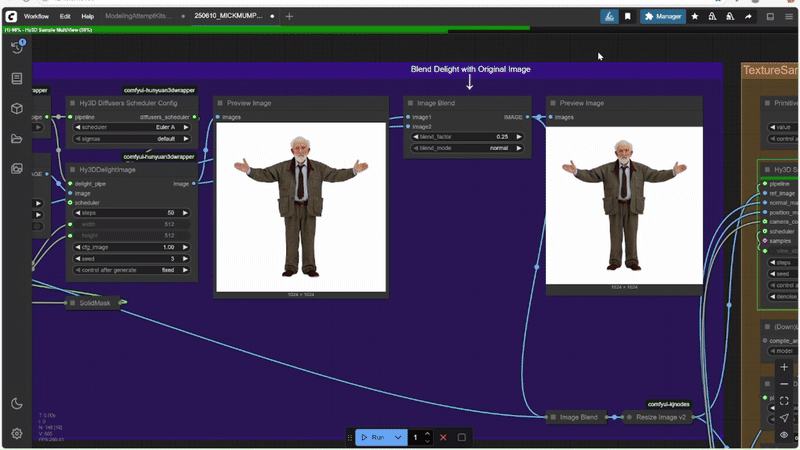Click the ComfyUI logo icon

click(11, 16)
